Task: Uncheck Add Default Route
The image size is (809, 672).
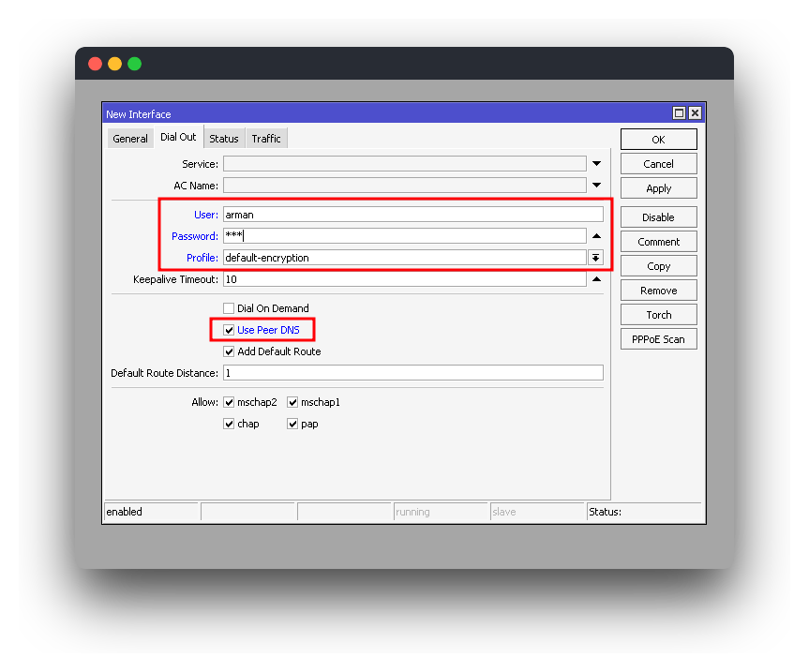Action: tap(229, 351)
